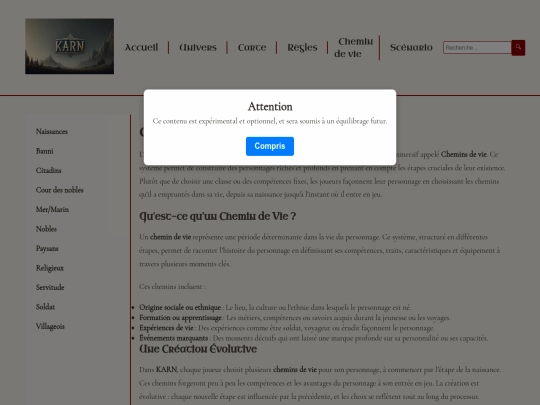Click the heading 'Une Création Évolutive'
Image resolution: width=540 pixels, height=405 pixels.
click(x=198, y=349)
